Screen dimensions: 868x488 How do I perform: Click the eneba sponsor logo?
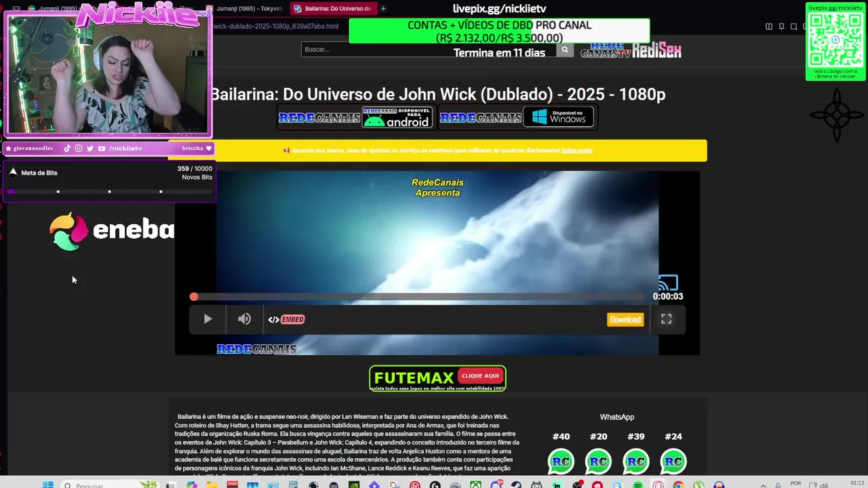113,230
